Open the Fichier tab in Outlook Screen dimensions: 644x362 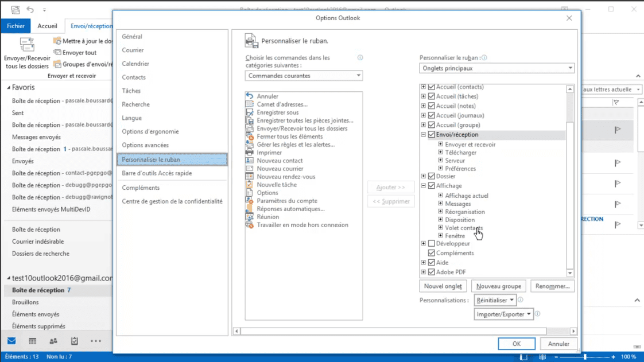pos(15,26)
